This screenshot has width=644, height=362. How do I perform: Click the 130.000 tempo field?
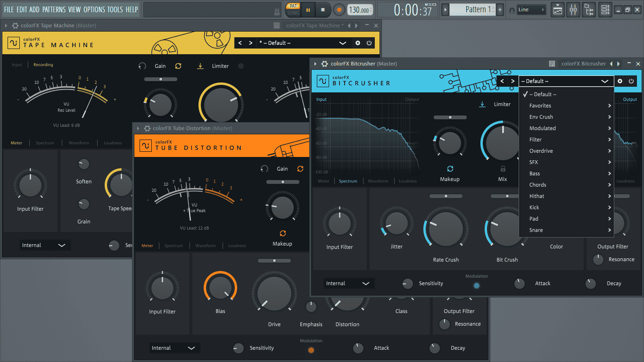click(x=360, y=10)
